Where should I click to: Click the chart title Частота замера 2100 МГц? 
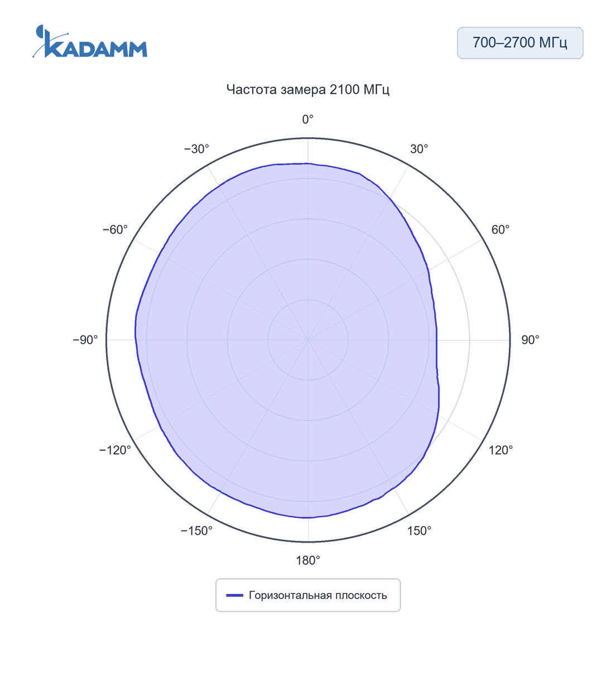click(x=308, y=89)
